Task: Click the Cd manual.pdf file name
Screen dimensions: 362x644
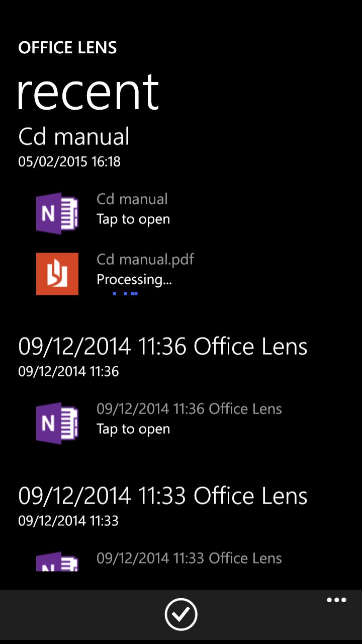Action: click(145, 260)
